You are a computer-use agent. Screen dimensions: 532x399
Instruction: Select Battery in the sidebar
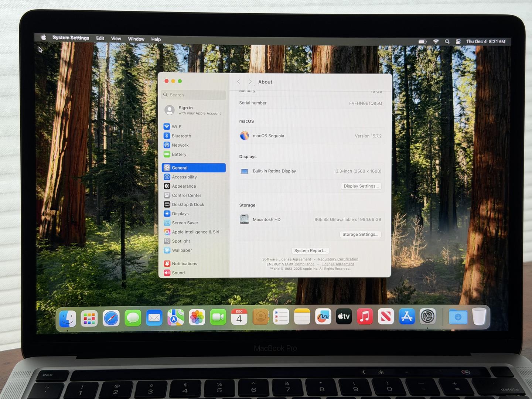click(194, 154)
